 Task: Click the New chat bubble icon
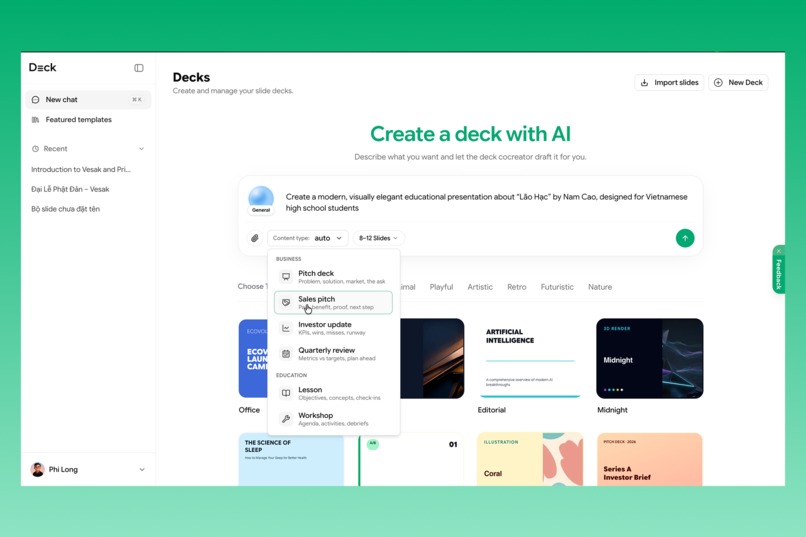(x=35, y=100)
